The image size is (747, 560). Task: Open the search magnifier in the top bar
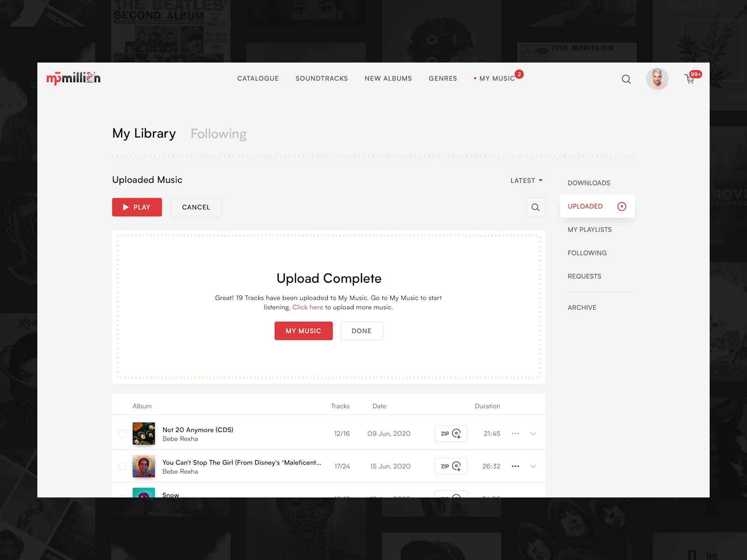point(626,79)
